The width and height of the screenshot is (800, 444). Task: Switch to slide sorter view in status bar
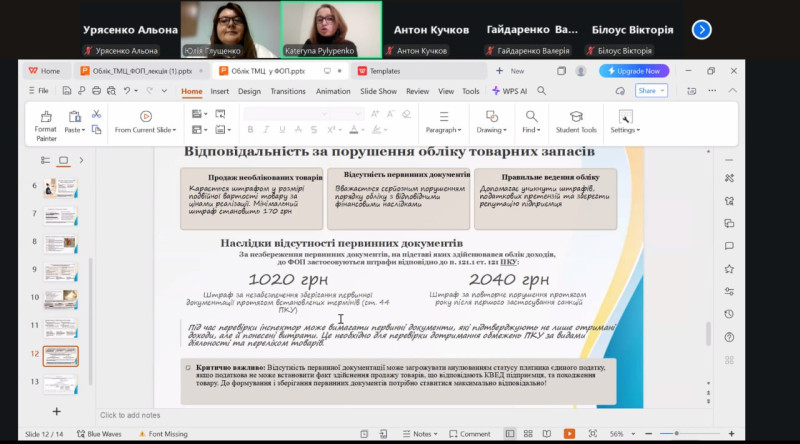click(527, 434)
